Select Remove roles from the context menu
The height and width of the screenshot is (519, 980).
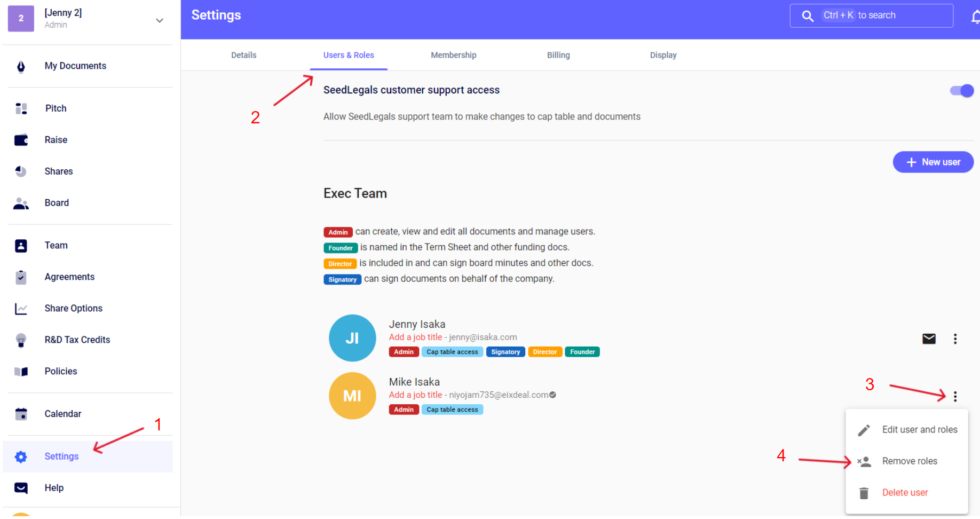(909, 461)
